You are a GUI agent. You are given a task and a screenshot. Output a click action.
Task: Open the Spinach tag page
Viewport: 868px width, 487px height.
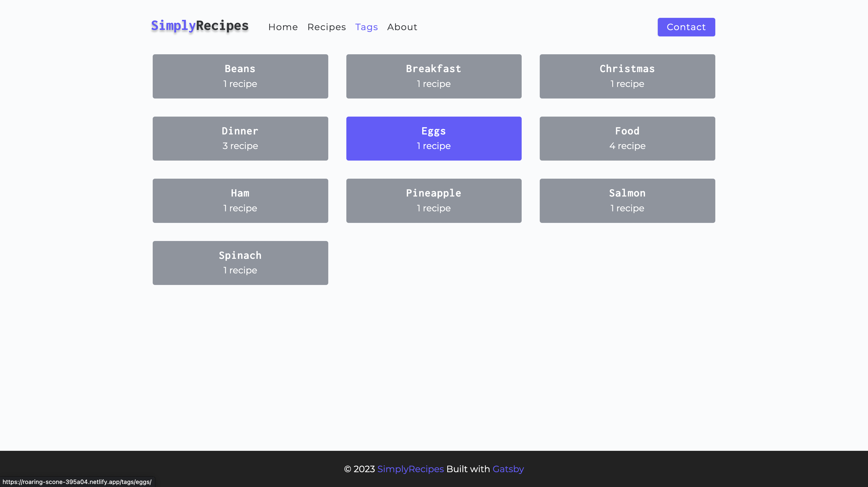click(240, 263)
